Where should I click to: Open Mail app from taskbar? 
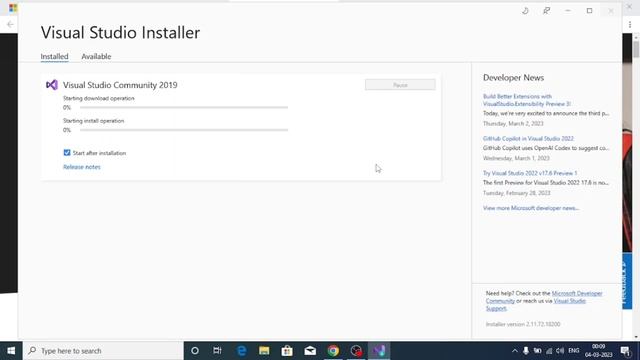click(x=310, y=351)
